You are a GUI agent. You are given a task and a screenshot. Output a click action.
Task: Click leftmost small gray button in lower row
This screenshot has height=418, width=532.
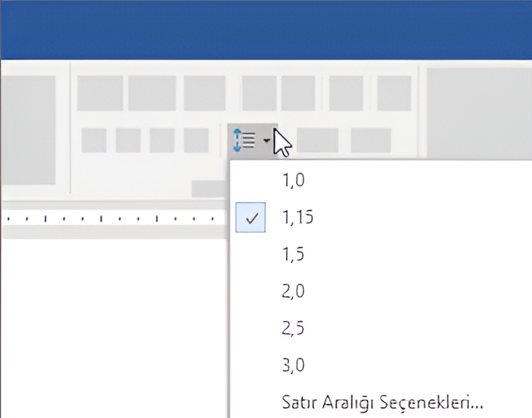click(x=94, y=140)
